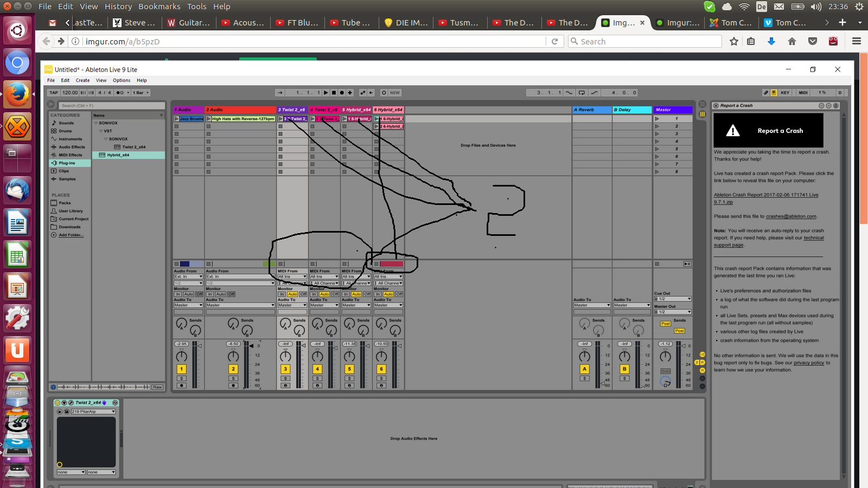868x488 pixels.
Task: Launch the Jazz Brushes clip
Action: tap(176, 119)
